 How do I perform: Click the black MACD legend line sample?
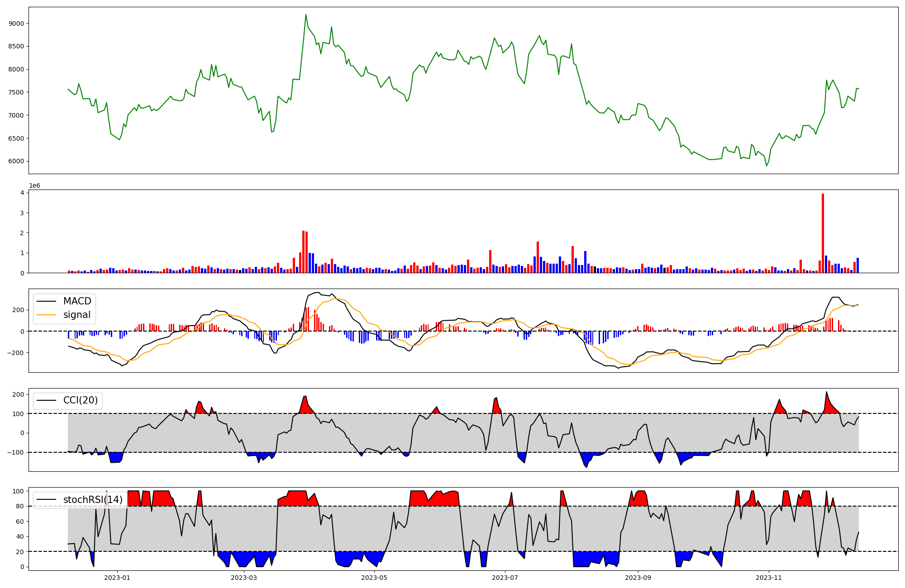47,301
